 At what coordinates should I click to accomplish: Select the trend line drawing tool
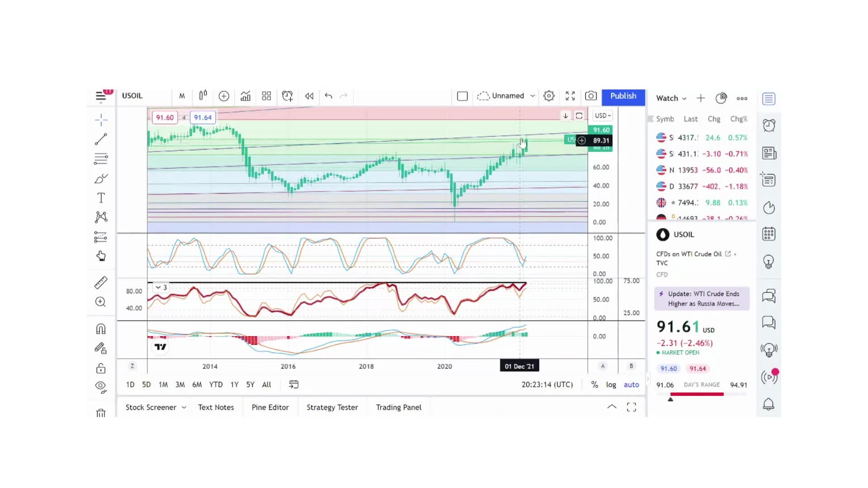click(101, 139)
